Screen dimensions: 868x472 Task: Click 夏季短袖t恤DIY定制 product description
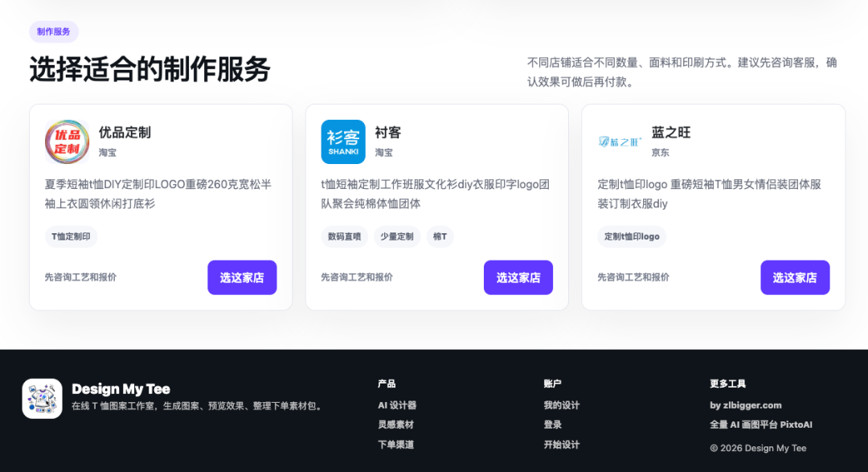pos(158,194)
